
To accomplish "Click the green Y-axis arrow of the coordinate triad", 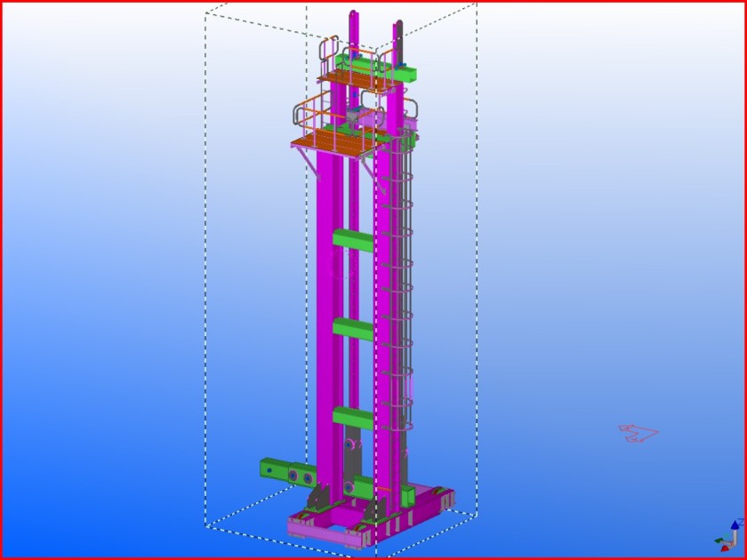I will [x=719, y=539].
